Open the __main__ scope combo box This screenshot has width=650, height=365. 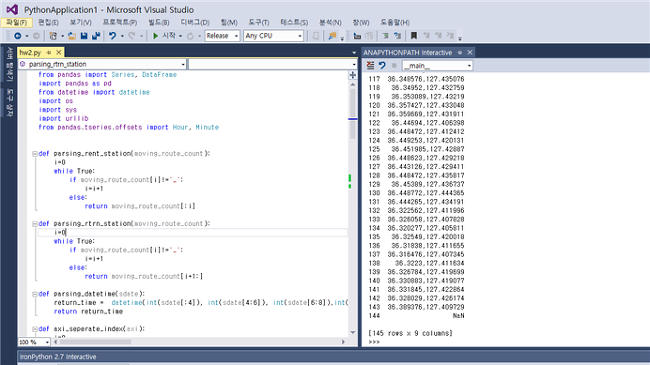coord(437,66)
